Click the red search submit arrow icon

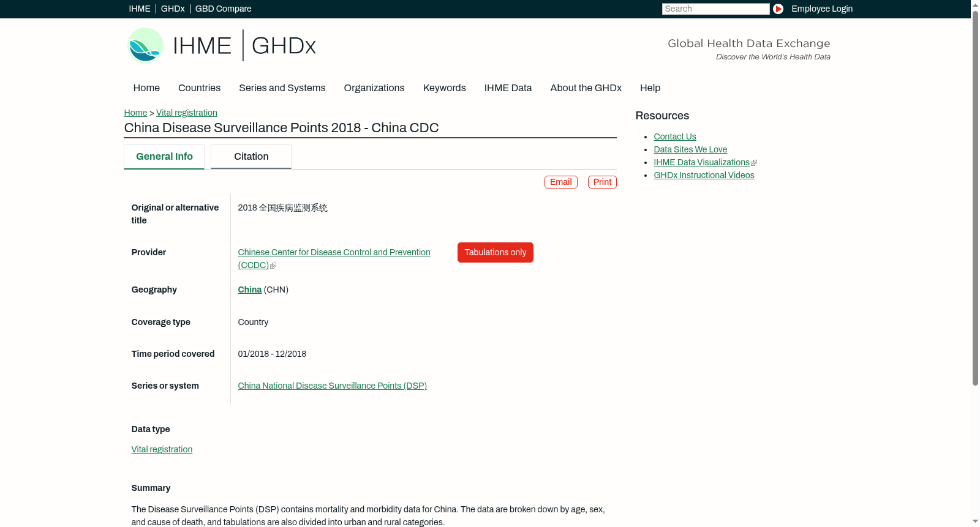pyautogui.click(x=778, y=9)
